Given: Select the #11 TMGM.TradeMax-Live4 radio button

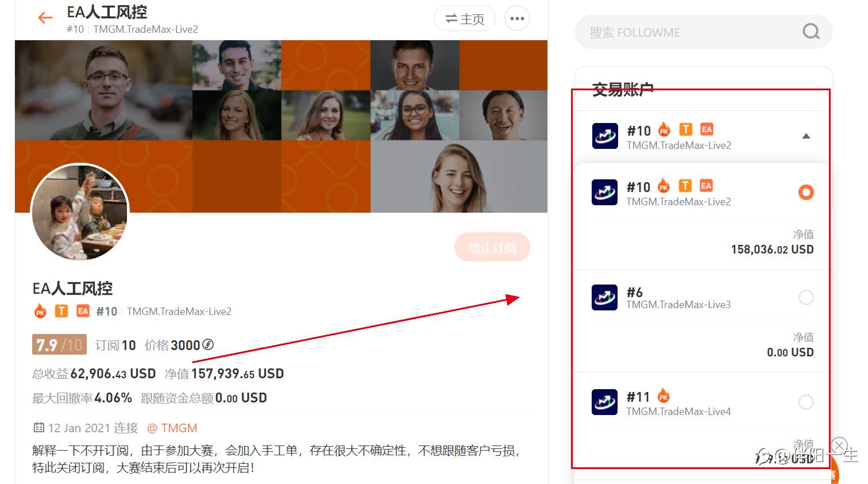Looking at the screenshot, I should (x=806, y=402).
